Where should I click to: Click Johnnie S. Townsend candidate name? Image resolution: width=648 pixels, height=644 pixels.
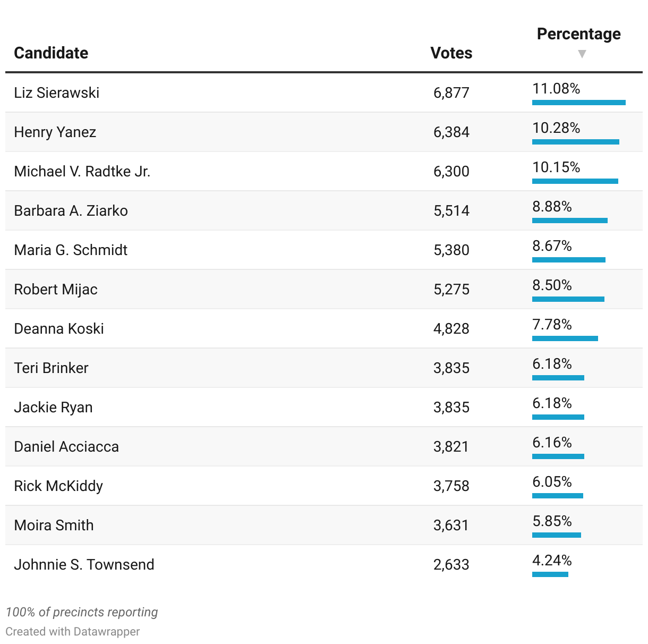[84, 564]
